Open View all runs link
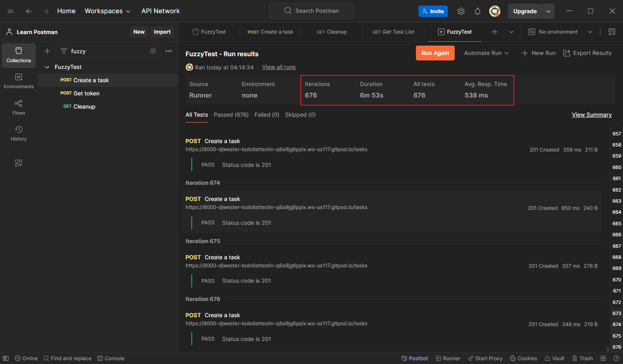The height and width of the screenshot is (364, 623). point(279,67)
